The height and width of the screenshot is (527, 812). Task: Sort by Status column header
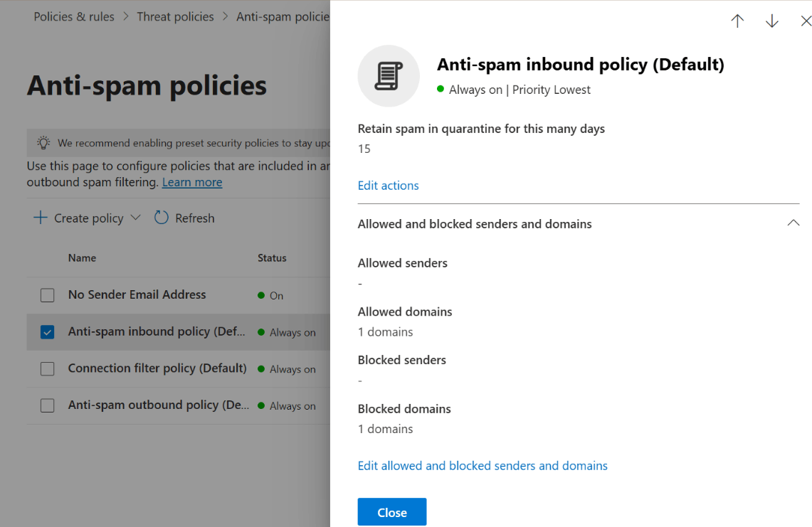click(x=272, y=257)
